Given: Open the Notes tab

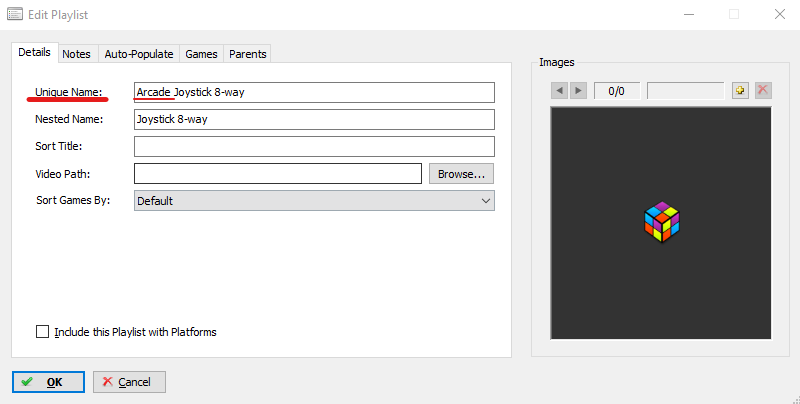Looking at the screenshot, I should coord(77,54).
